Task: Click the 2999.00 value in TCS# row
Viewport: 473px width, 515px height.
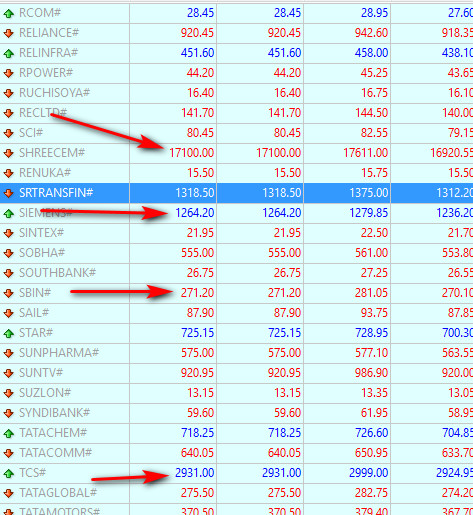Action: coord(368,473)
